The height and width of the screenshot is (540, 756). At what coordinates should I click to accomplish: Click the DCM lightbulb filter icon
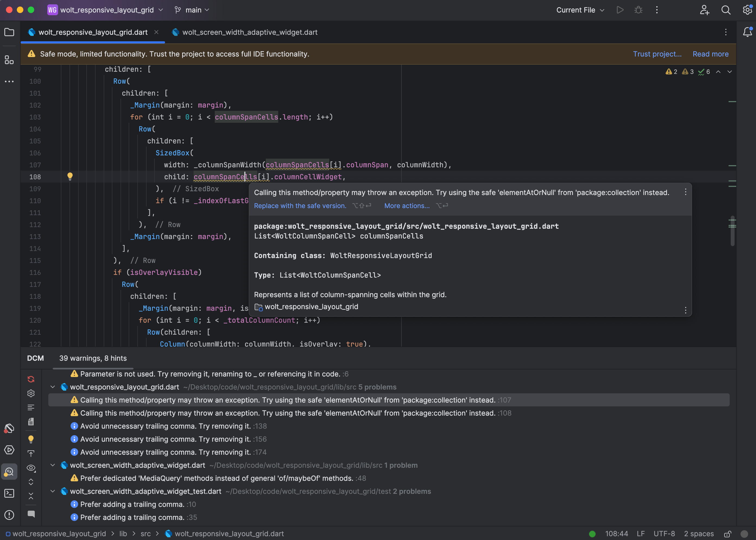point(31,439)
